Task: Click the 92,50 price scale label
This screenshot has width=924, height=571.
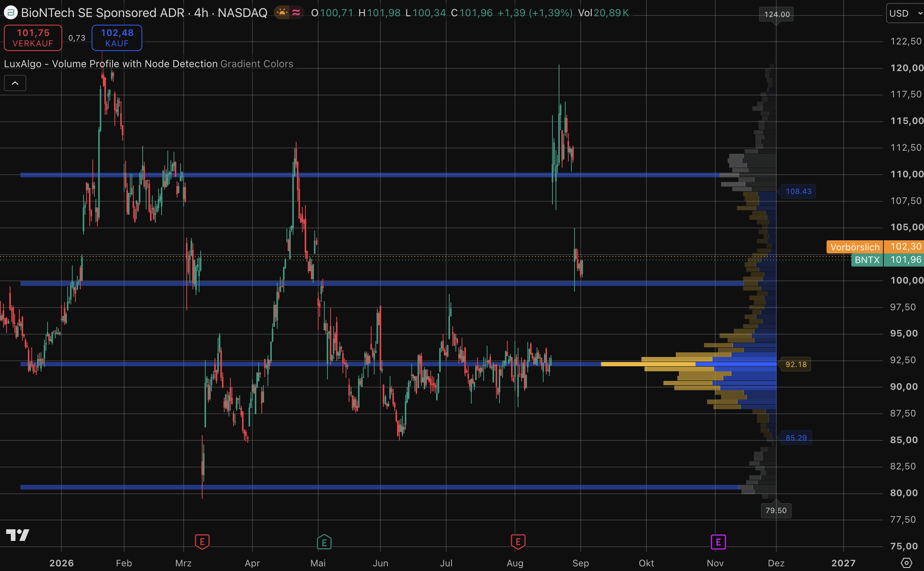Action: [903, 360]
